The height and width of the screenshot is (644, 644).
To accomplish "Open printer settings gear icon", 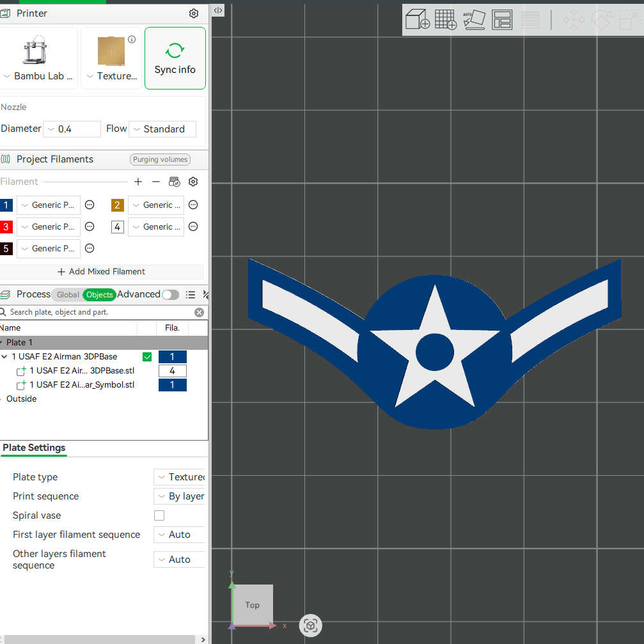I will [193, 13].
